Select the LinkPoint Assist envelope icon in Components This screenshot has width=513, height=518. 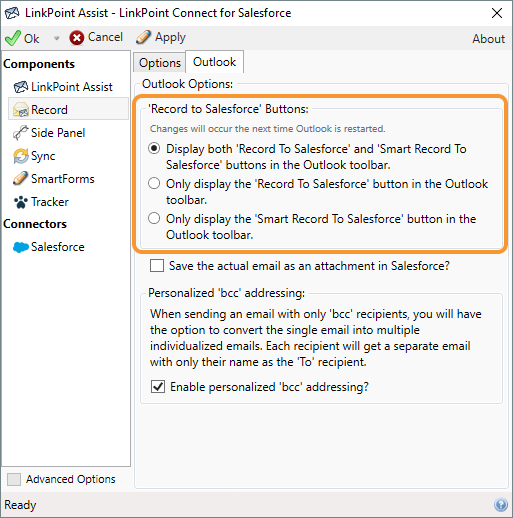[x=21, y=87]
